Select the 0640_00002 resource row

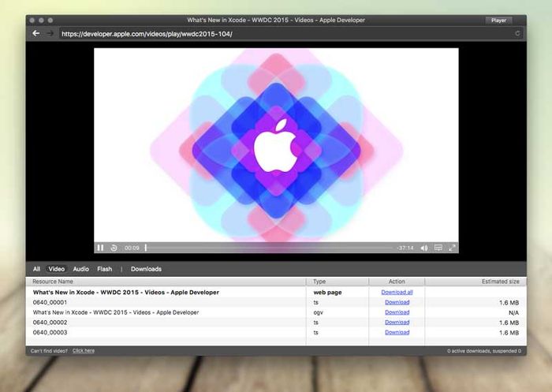276,323
